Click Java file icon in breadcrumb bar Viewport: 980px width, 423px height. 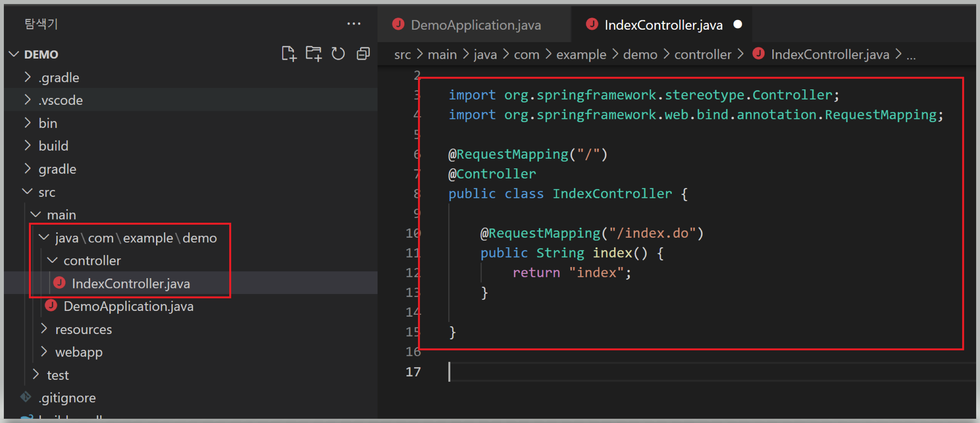(758, 54)
